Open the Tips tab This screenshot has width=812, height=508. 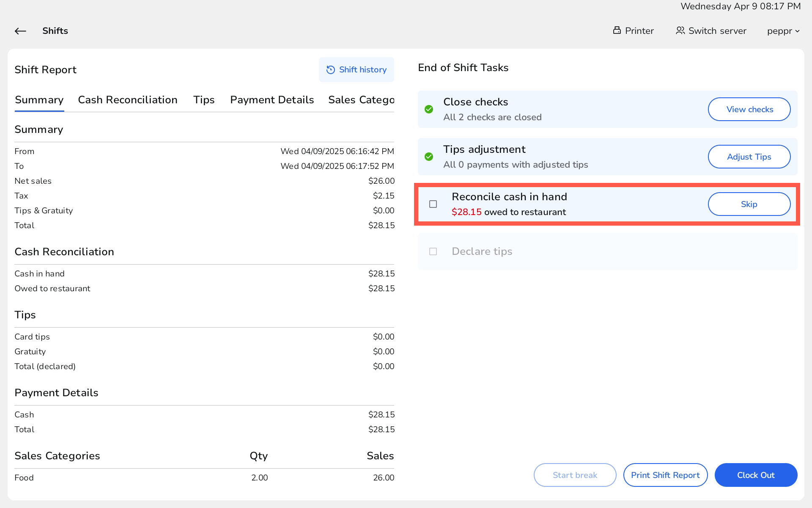pos(203,100)
